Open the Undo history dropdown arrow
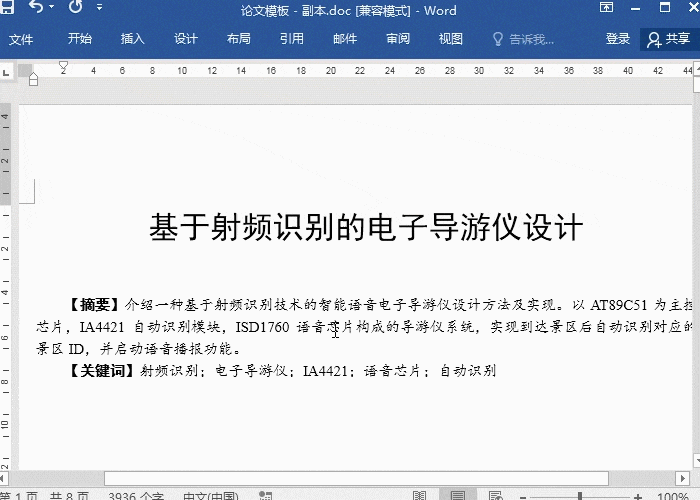Viewport: 700px width, 500px height. pos(51,7)
